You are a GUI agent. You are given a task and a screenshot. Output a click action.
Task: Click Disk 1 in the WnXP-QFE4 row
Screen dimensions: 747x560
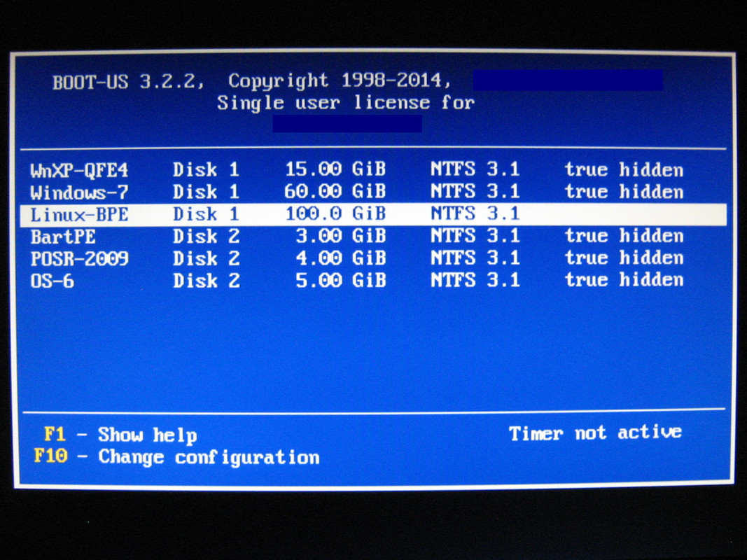click(x=206, y=169)
